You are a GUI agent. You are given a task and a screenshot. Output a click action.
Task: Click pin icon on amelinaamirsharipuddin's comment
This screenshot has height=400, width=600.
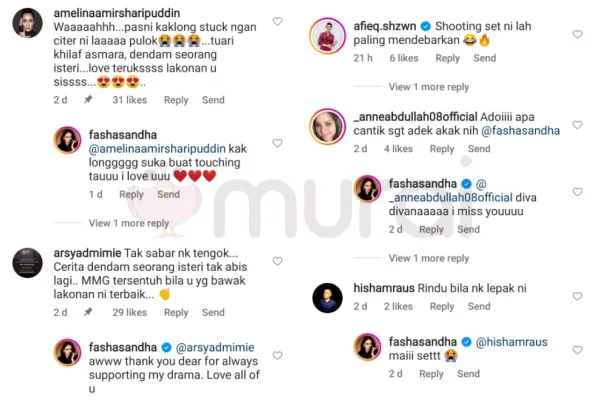(x=88, y=100)
